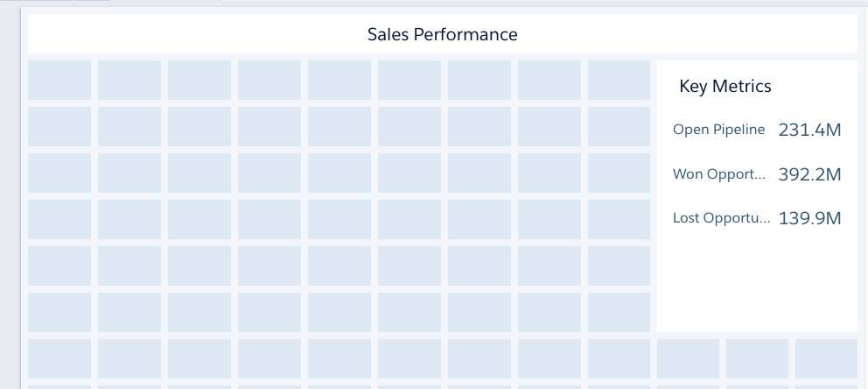Select the grid cell beneath the word Sales
This screenshot has height=389, width=868.
pyautogui.click(x=409, y=81)
